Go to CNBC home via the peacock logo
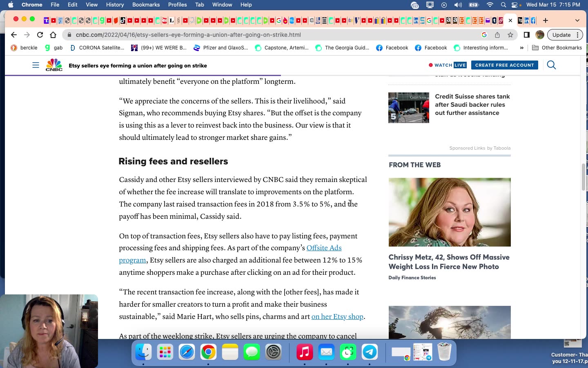 [x=54, y=65]
